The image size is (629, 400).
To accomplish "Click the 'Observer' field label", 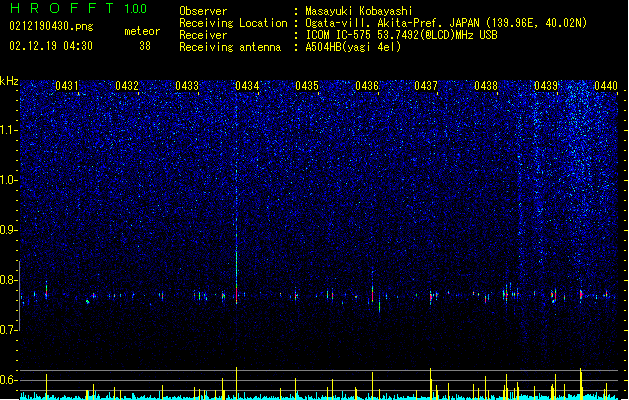I will point(203,11).
